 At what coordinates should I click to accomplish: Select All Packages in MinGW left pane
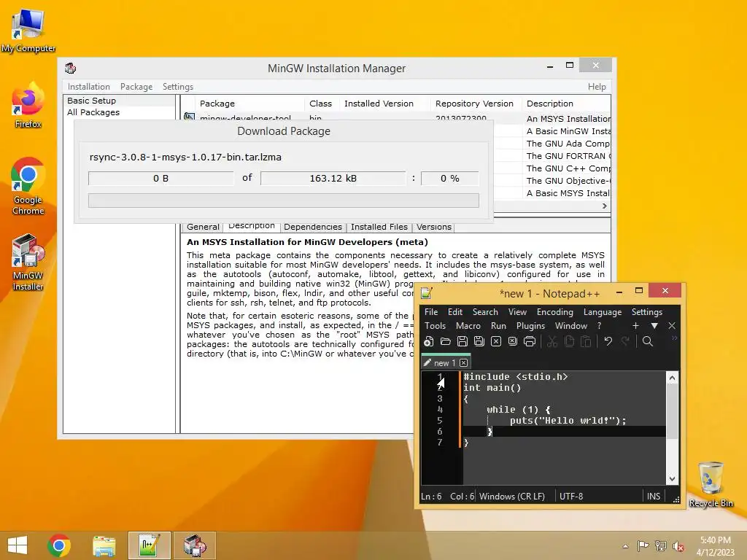click(x=93, y=112)
